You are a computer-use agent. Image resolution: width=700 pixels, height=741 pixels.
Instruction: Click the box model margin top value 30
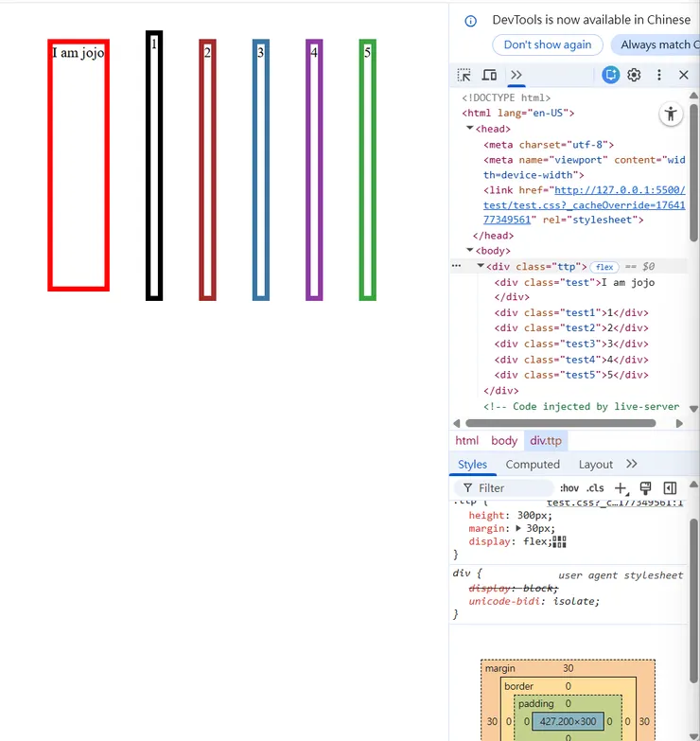(x=569, y=668)
